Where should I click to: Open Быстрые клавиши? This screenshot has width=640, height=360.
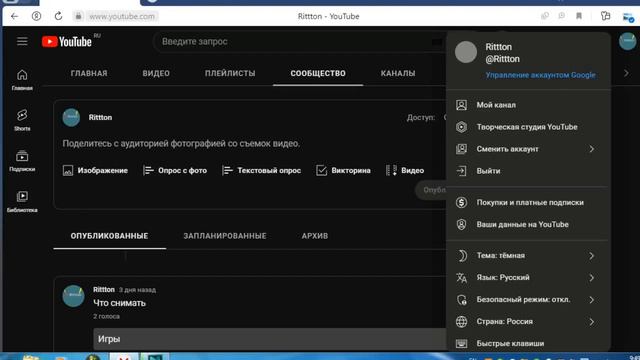(528, 343)
